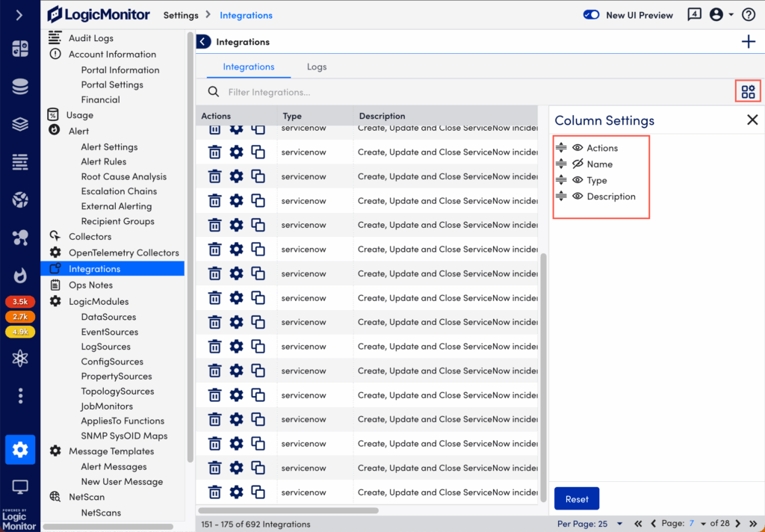
Task: Open the Dashboards icon in left rail
Action: point(20,49)
